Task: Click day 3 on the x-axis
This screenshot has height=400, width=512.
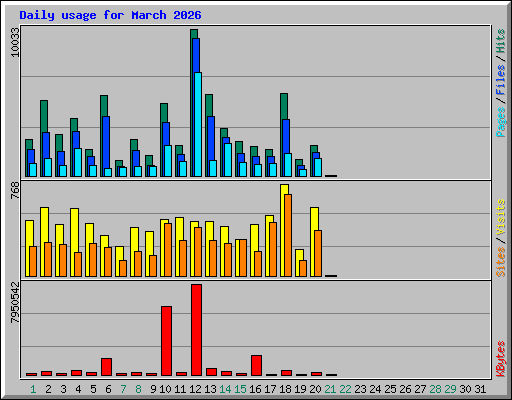Action: coord(63,389)
